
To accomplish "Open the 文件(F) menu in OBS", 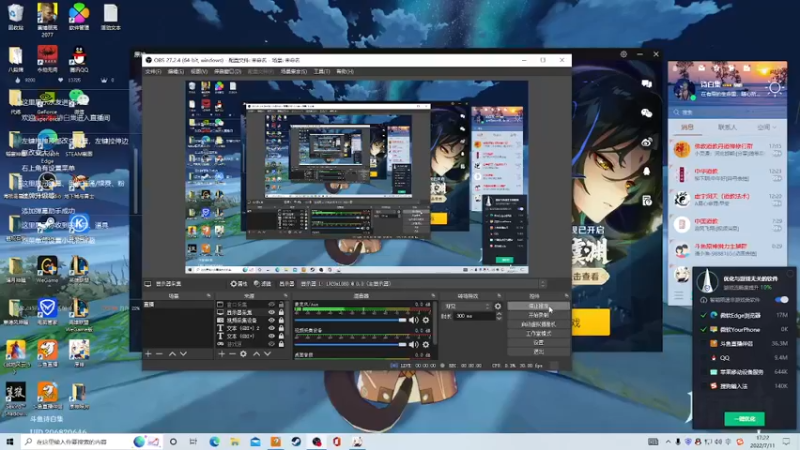I will coord(153,72).
